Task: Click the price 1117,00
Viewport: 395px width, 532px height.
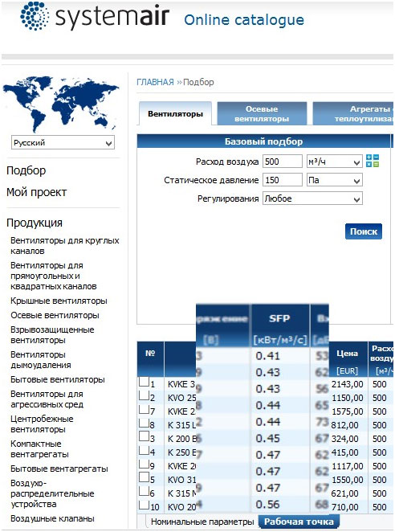Action: pyautogui.click(x=347, y=466)
